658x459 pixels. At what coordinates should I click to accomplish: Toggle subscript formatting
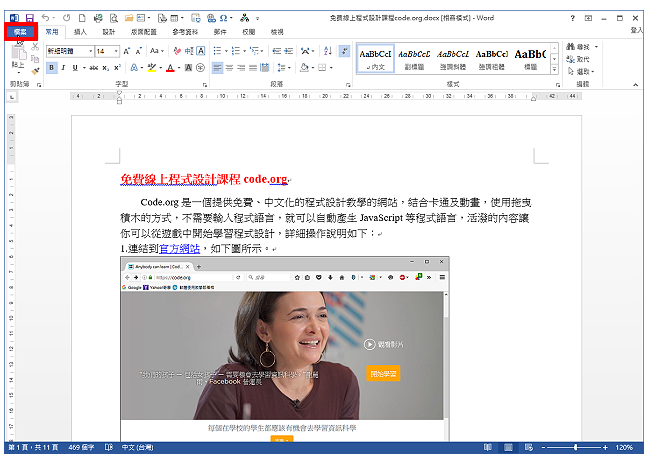(106, 68)
